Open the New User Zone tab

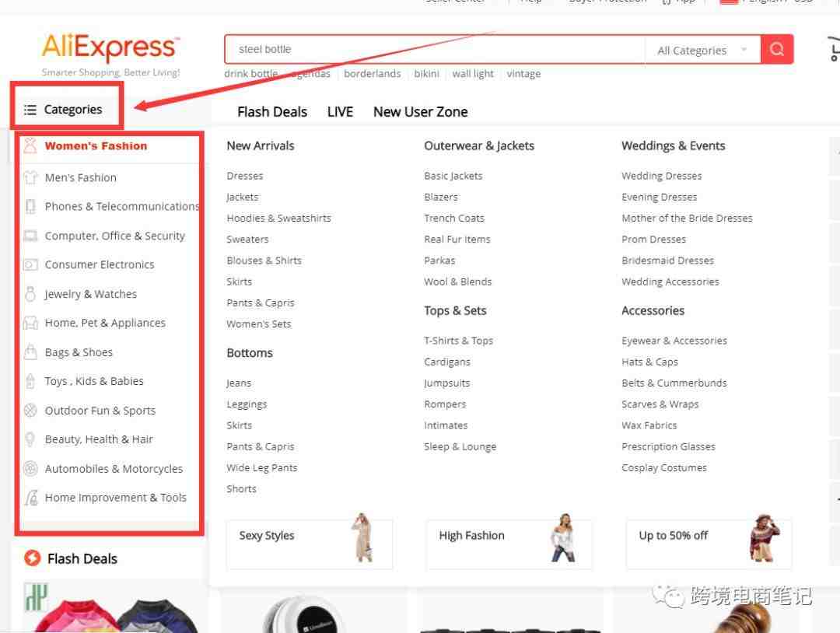coord(421,112)
